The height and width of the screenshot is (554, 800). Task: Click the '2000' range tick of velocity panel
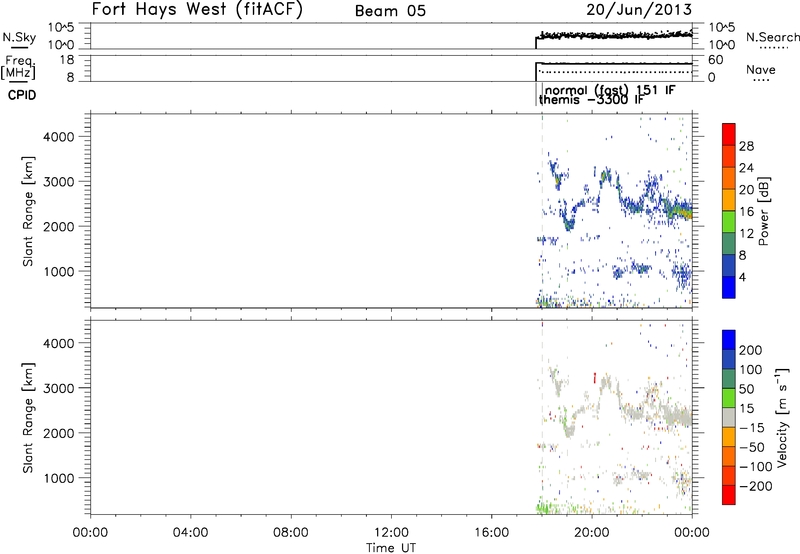(59, 433)
